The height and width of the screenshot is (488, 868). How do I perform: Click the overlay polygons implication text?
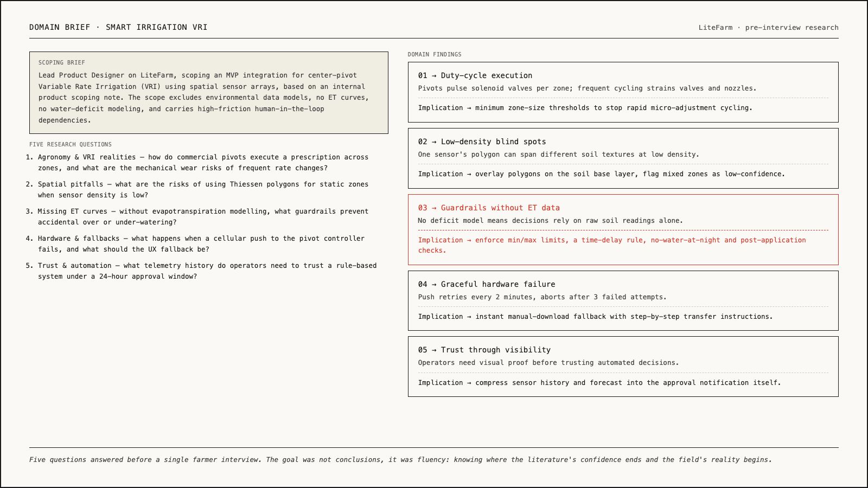point(602,174)
